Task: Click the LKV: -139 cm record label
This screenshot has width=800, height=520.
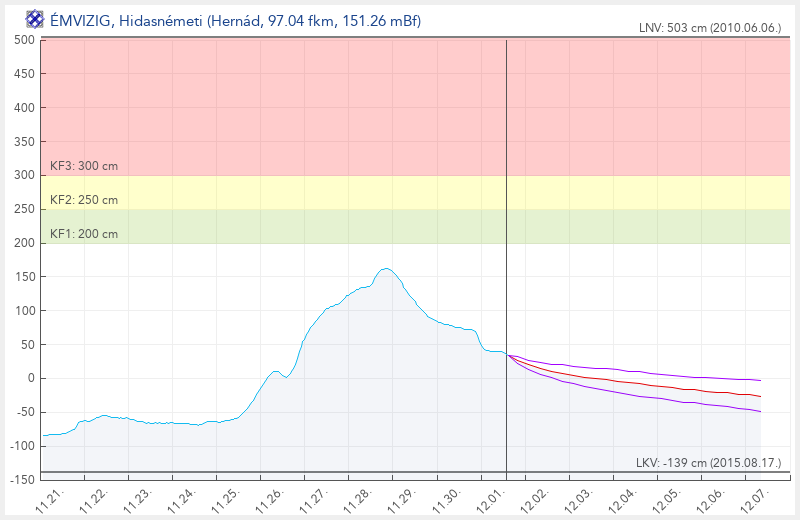Action: (x=707, y=462)
